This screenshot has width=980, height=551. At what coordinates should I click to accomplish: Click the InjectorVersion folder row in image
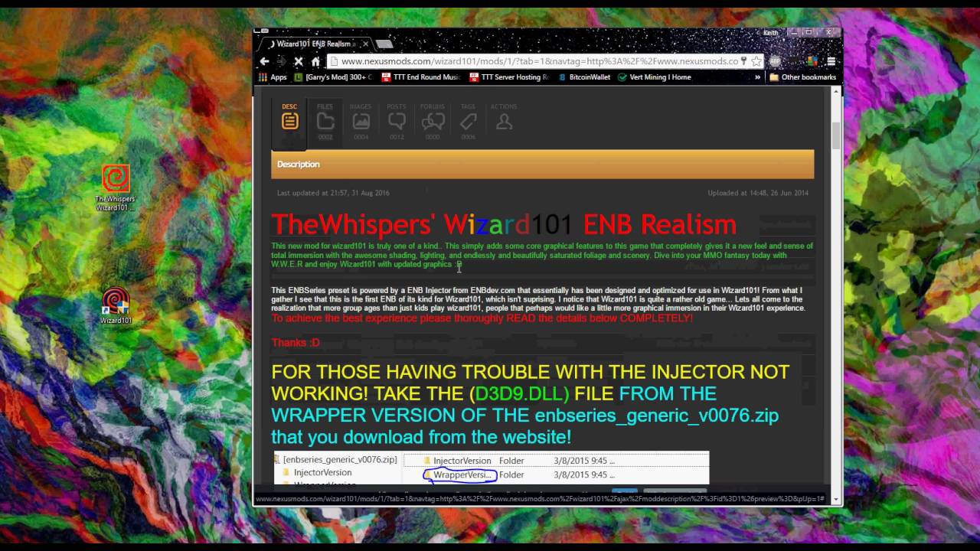556,461
